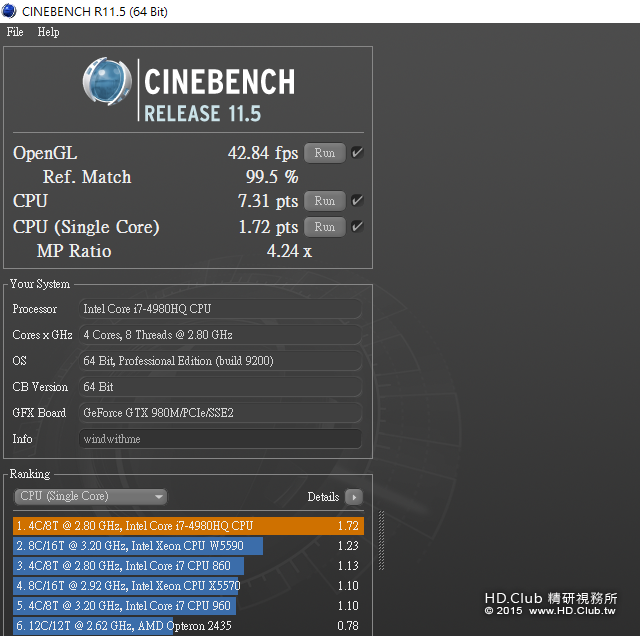
Task: Toggle the CPU test checkbox
Action: (x=357, y=201)
